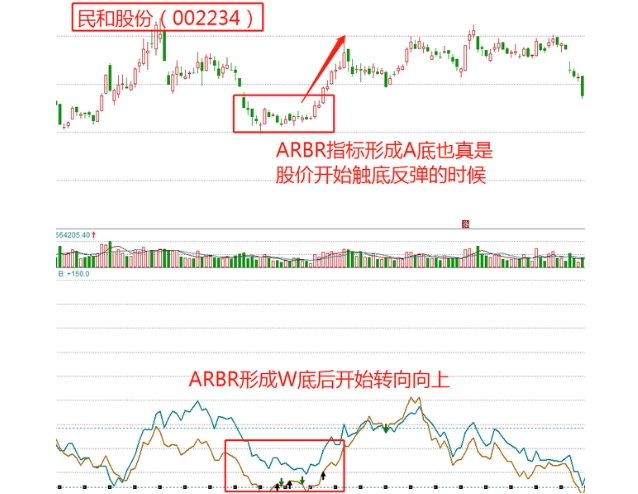
Task: Click the 民和股份（002234）stock title box
Action: 168,17
